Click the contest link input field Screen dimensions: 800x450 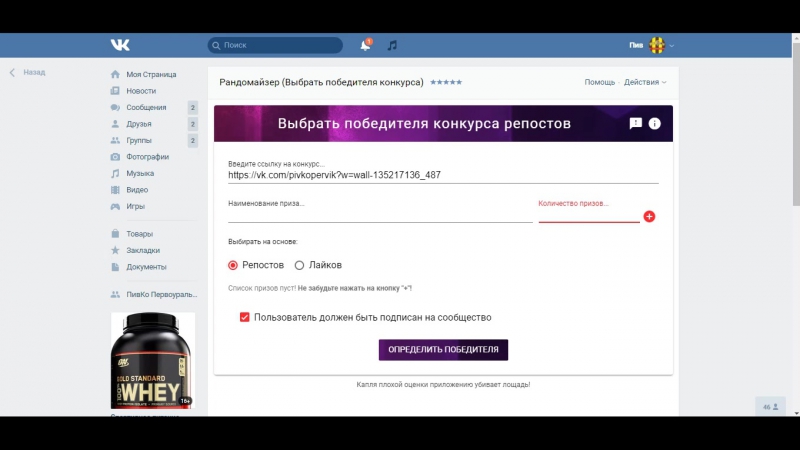click(443, 175)
